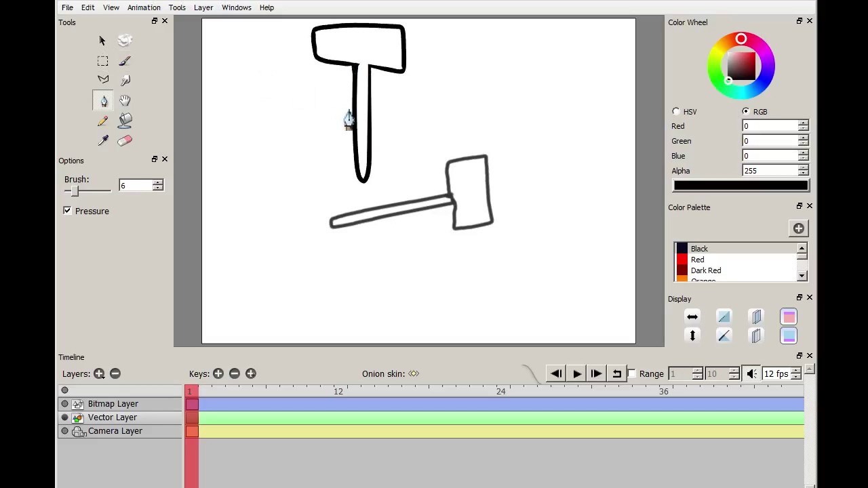Decrease the Blue value with down arrow
The image size is (868, 488).
tap(804, 159)
